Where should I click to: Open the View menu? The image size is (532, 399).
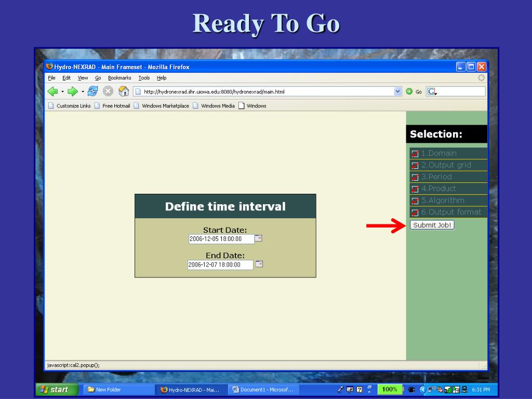tap(83, 78)
